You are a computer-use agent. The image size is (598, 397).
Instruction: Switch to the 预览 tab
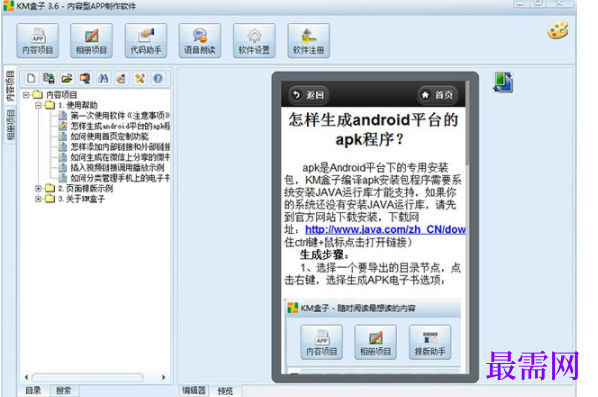pyautogui.click(x=225, y=391)
